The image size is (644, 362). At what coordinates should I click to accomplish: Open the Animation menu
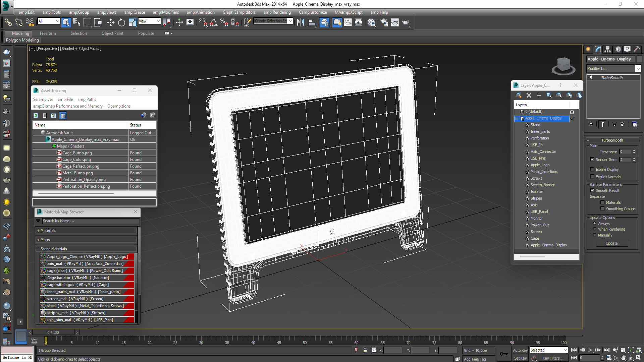click(201, 12)
